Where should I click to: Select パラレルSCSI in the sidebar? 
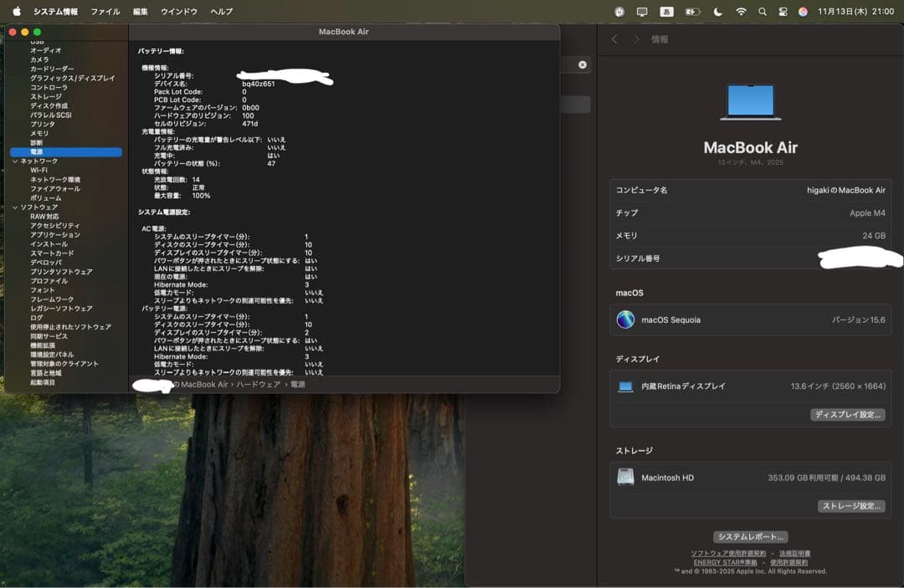click(x=51, y=115)
